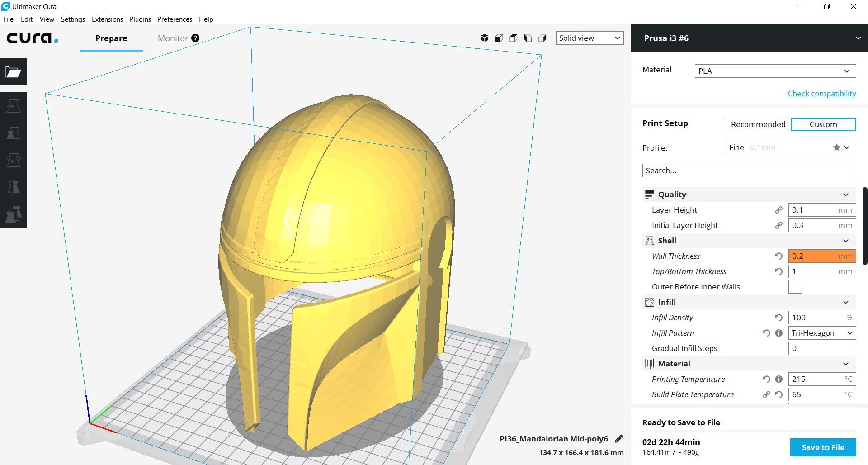The image size is (868, 465).
Task: Open file using the folder icon
Action: coord(14,72)
